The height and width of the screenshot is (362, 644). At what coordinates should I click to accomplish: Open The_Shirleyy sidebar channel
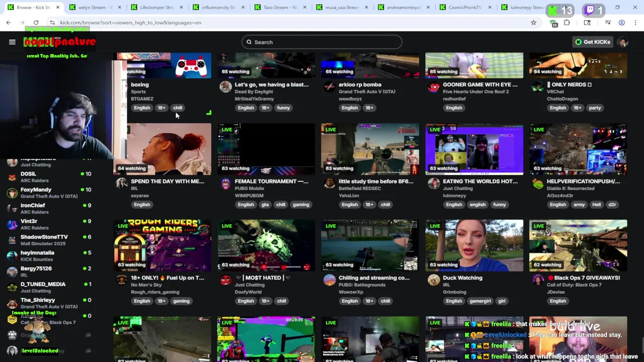[x=49, y=303]
